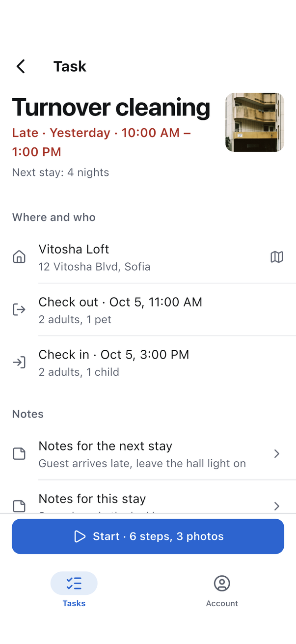Tap the check out exit icon

(19, 309)
